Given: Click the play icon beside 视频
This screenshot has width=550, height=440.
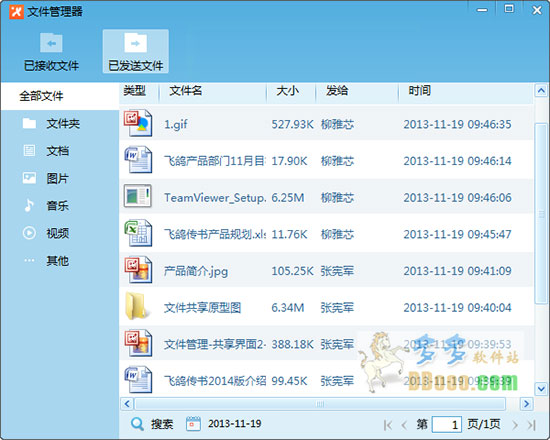Looking at the screenshot, I should coord(29,233).
